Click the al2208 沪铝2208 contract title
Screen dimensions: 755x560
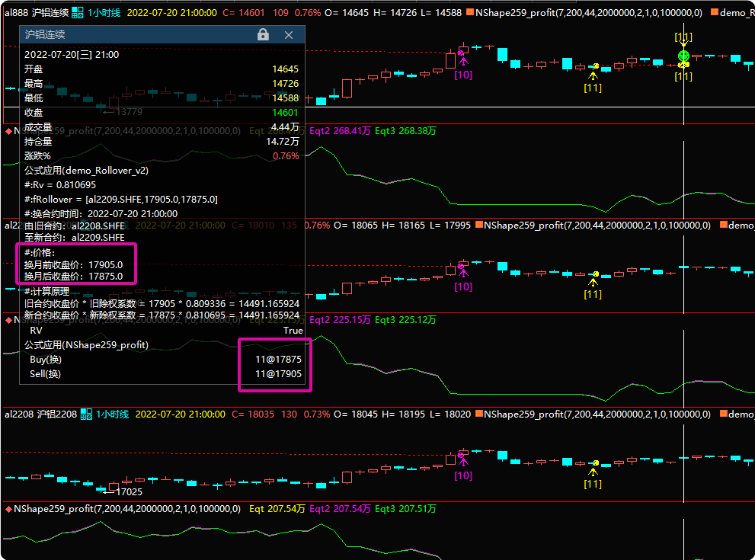tap(40, 414)
